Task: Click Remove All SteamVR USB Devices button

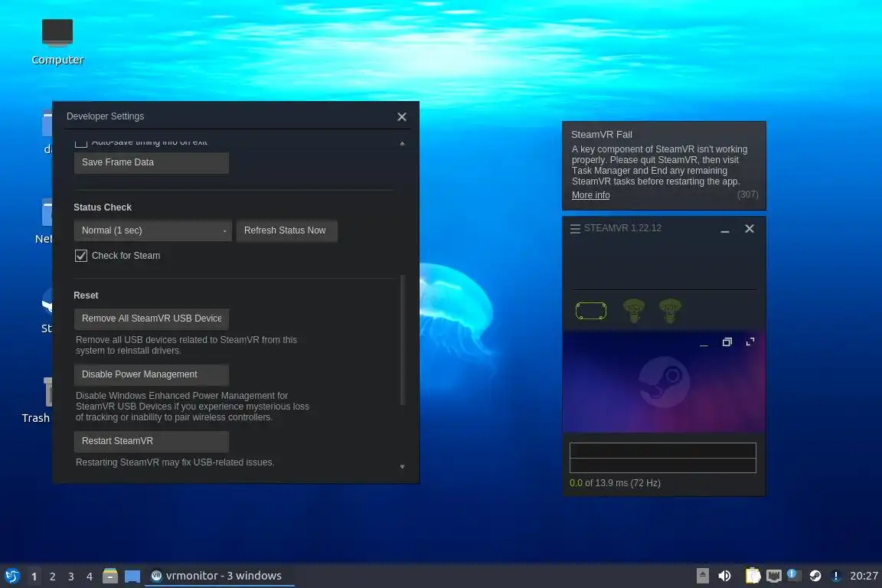Action: coord(152,318)
